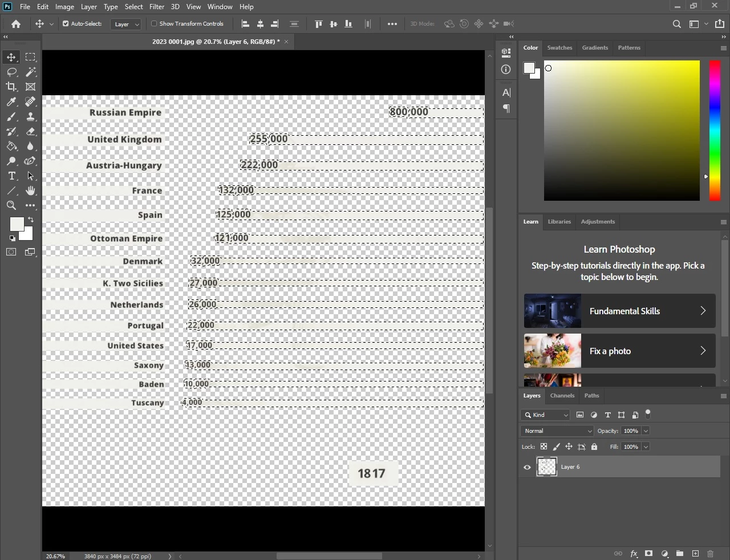Switch to the Channels tab
The width and height of the screenshot is (730, 560).
562,396
